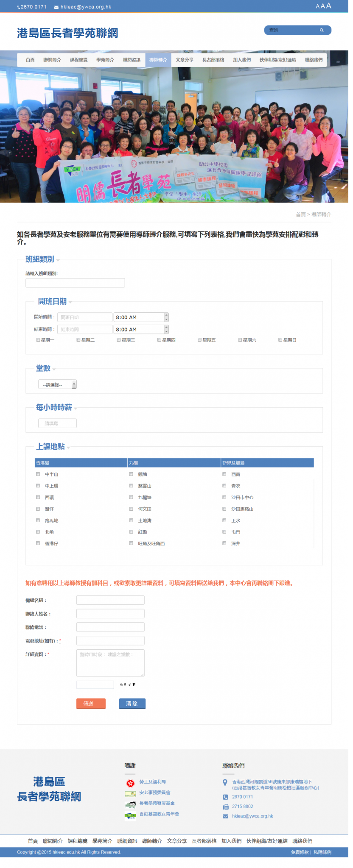Click the footer location pin icon

pos(225,782)
